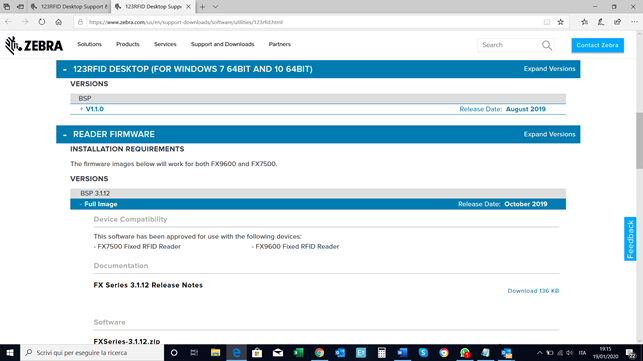Download the 136 KB release notes
The height and width of the screenshot is (361, 643).
(x=533, y=291)
